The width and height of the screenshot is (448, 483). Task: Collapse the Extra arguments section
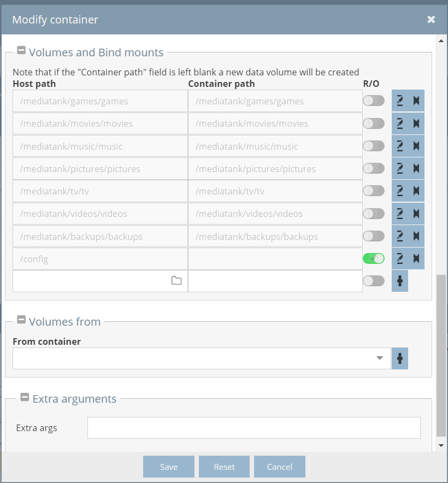tap(25, 397)
